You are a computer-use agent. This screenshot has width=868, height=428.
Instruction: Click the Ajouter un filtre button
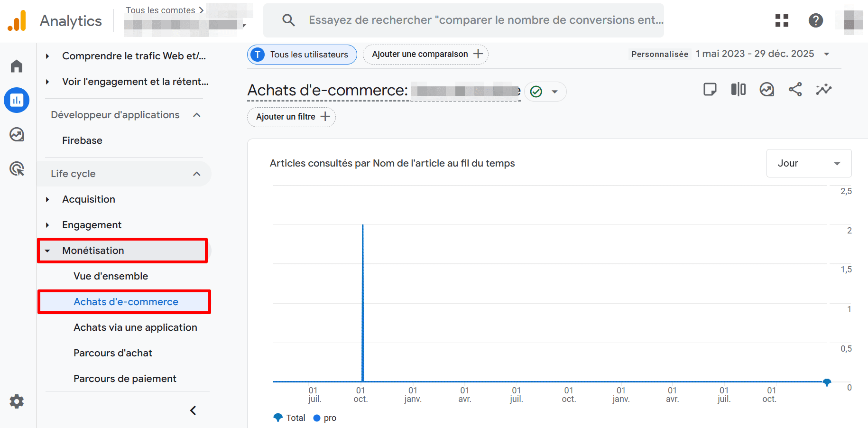(x=291, y=117)
